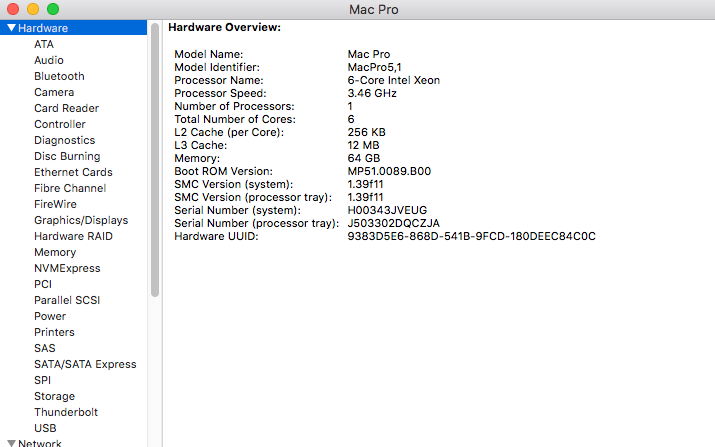This screenshot has width=715, height=447.
Task: Click the Serial Number (system) value
Action: 386,210
